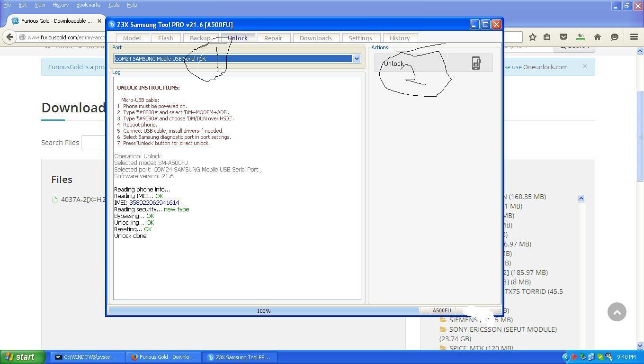
Task: Dismiss the FuriousGold blue notice banner
Action: click(585, 66)
